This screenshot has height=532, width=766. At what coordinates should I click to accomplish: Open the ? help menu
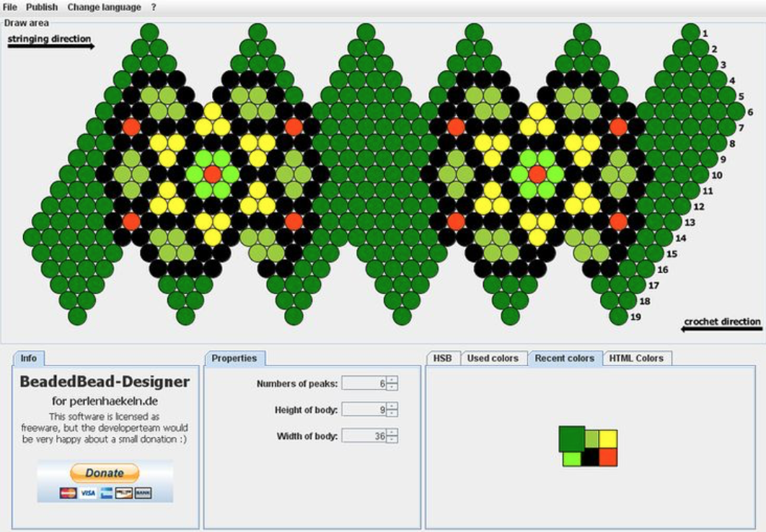(x=154, y=7)
